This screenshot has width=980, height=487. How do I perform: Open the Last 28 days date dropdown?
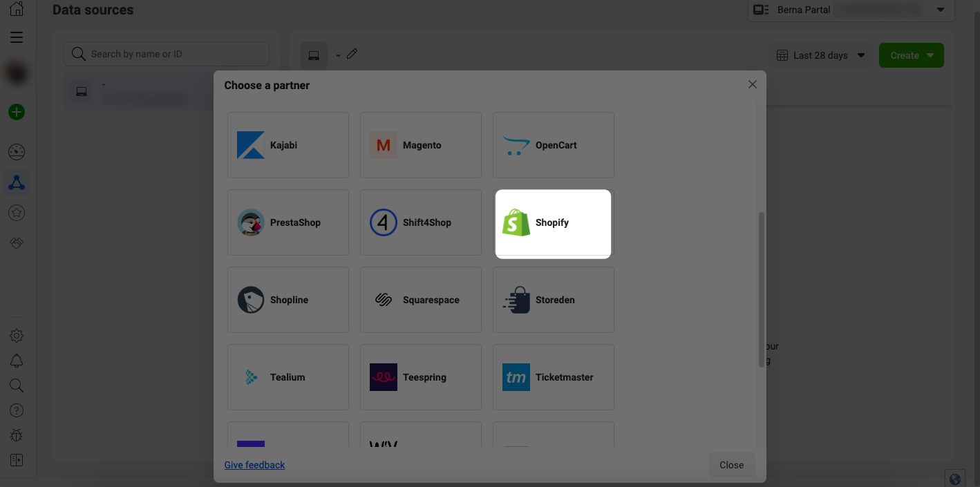pos(820,55)
